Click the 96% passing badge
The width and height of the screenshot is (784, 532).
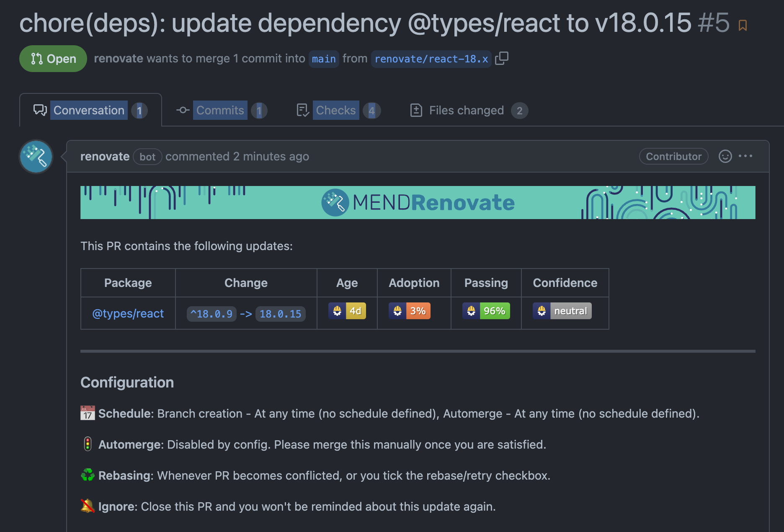(x=486, y=311)
